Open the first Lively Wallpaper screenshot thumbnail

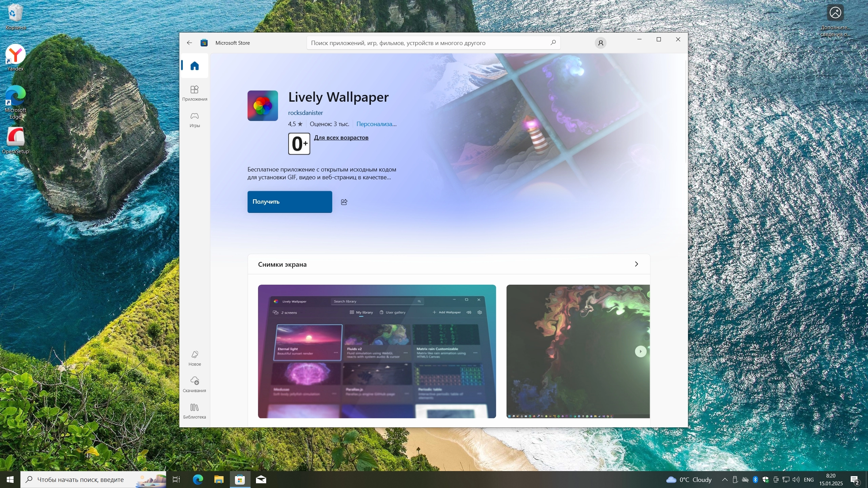point(377,351)
